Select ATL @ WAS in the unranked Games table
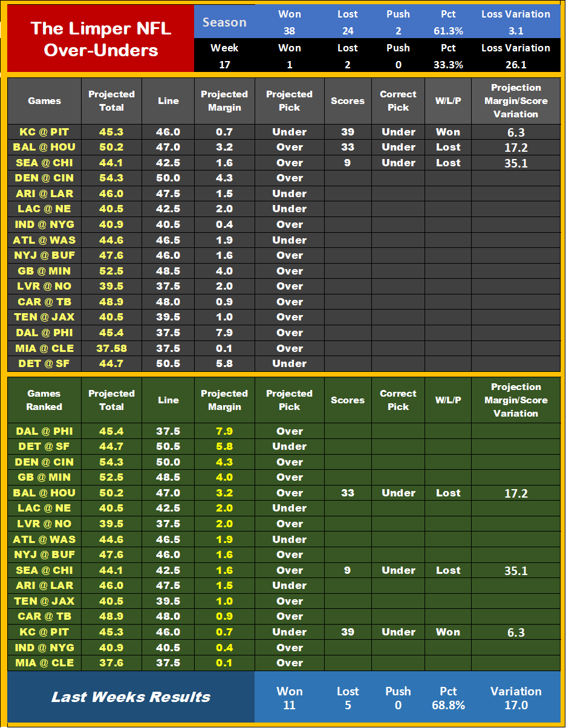Screen dimensions: 566x728 44,240
